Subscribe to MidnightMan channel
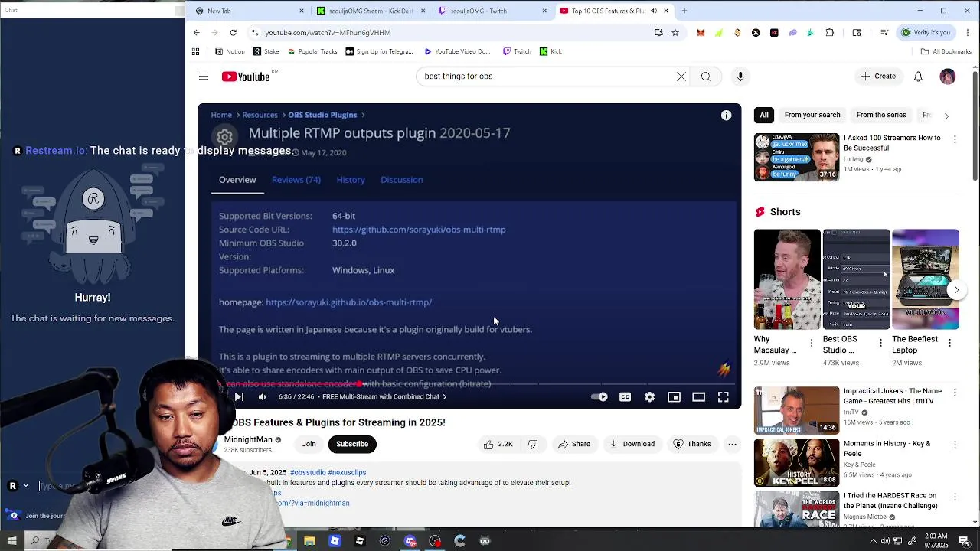Viewport: 980px width, 551px height. point(352,444)
